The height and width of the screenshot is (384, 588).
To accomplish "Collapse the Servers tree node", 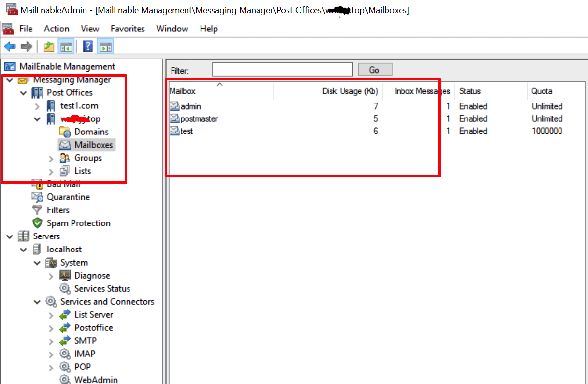I will [10, 236].
